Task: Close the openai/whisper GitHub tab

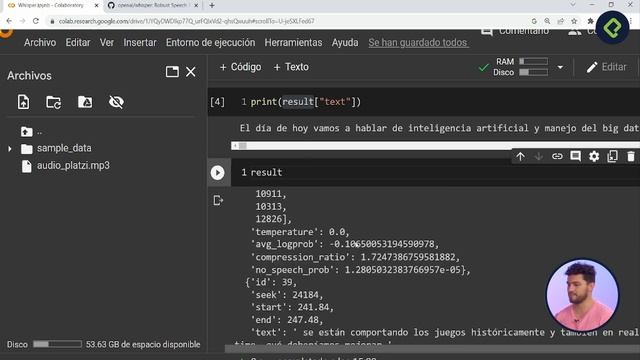Action: coord(196,6)
